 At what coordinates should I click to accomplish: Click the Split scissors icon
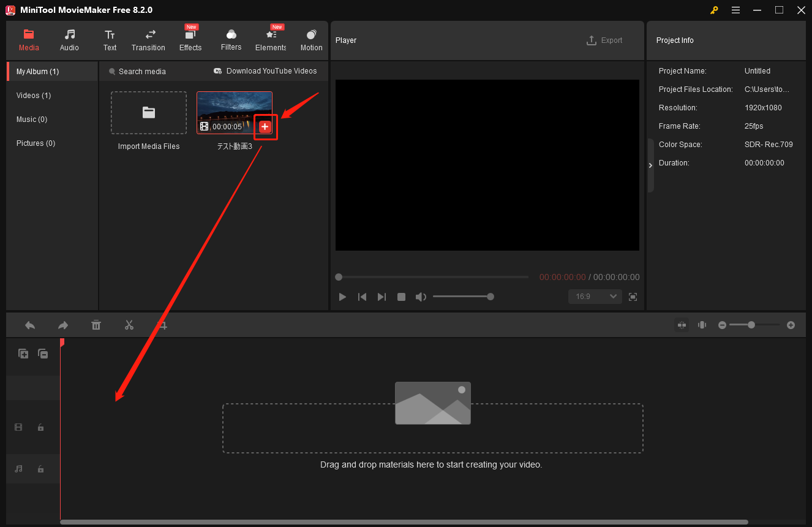coord(129,325)
